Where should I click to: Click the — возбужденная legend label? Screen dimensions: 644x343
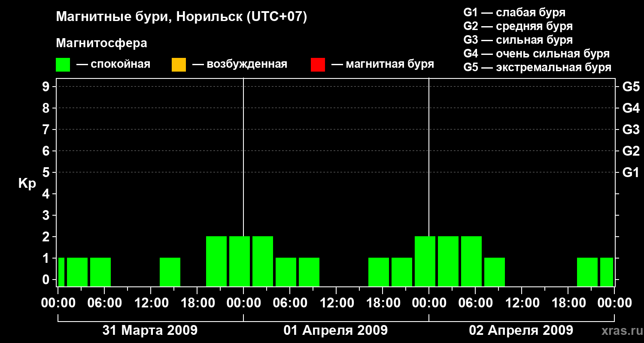(240, 65)
